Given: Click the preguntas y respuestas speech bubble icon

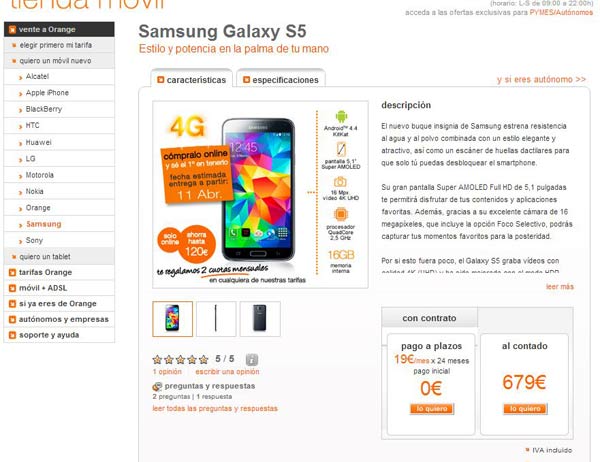Looking at the screenshot, I should [157, 386].
